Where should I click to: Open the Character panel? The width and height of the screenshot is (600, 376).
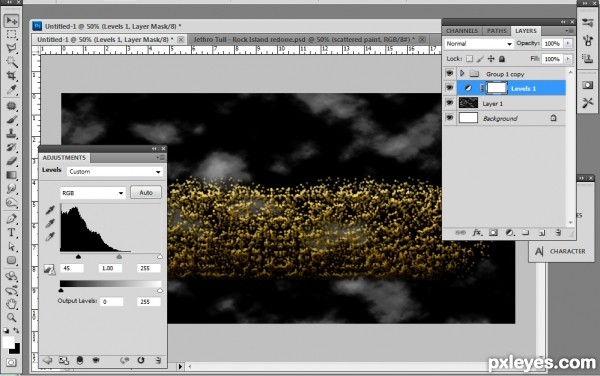tap(561, 251)
